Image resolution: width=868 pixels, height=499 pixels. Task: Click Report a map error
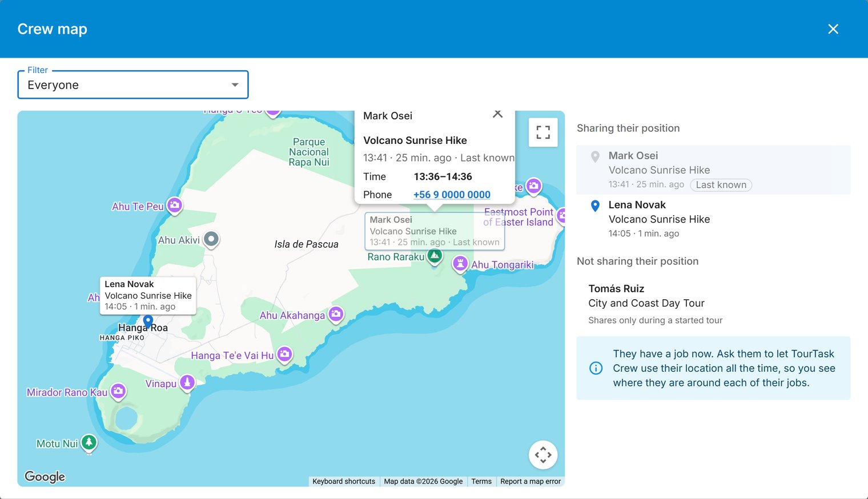click(x=531, y=481)
